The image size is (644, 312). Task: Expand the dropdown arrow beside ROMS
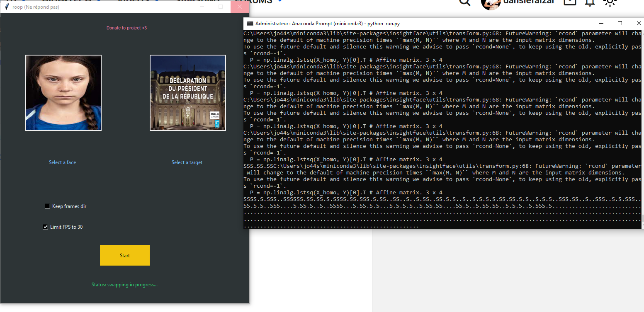click(x=280, y=1)
